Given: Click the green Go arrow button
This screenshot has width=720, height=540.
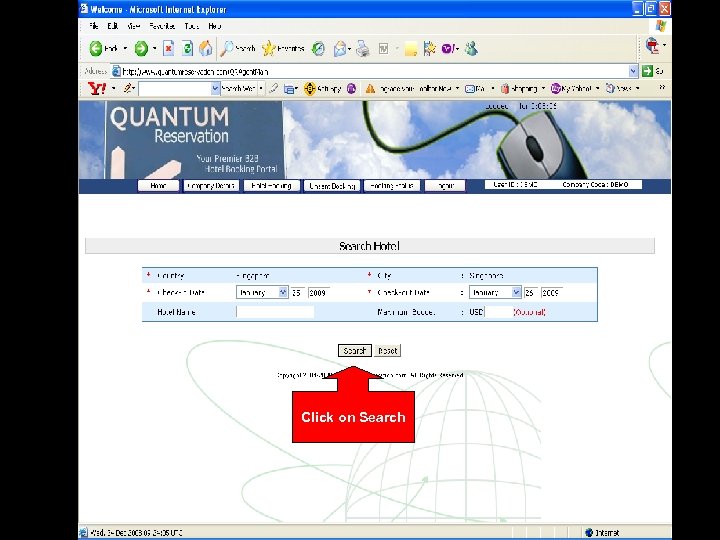Looking at the screenshot, I should click(647, 71).
